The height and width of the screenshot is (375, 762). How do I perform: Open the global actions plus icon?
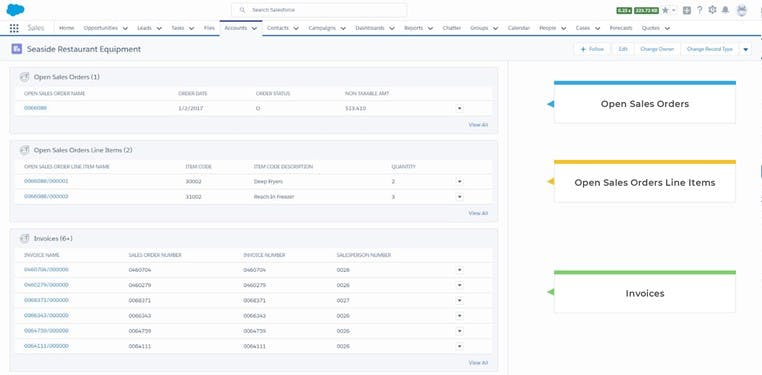click(687, 10)
